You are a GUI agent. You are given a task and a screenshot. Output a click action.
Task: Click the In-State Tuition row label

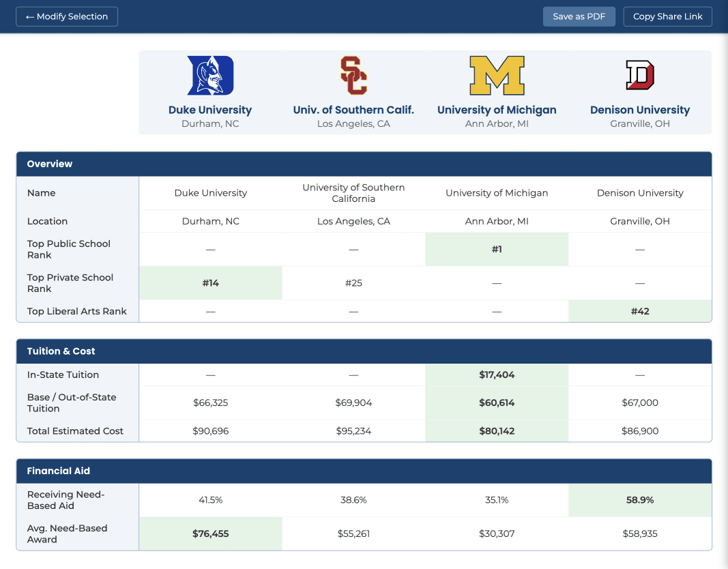pos(63,375)
